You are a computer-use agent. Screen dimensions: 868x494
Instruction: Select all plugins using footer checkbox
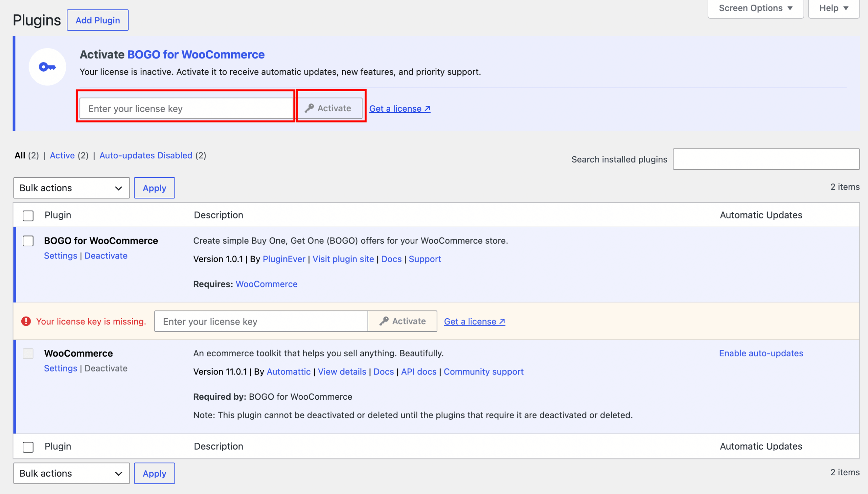pos(28,447)
